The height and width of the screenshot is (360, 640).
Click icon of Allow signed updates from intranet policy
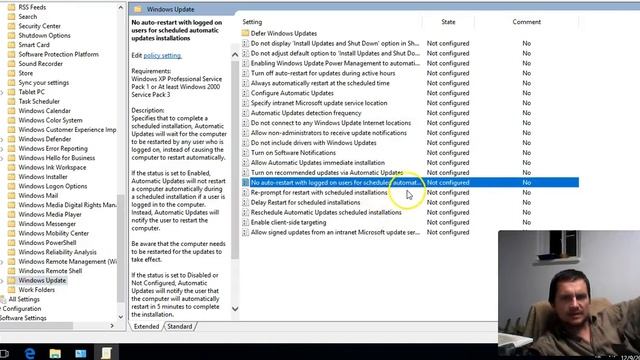[245, 233]
